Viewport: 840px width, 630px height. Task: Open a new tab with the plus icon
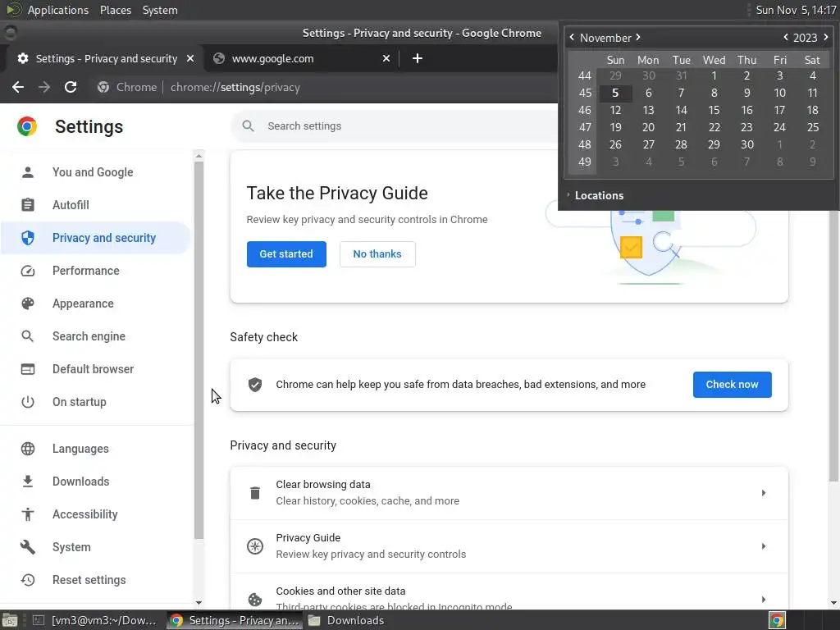pos(418,58)
